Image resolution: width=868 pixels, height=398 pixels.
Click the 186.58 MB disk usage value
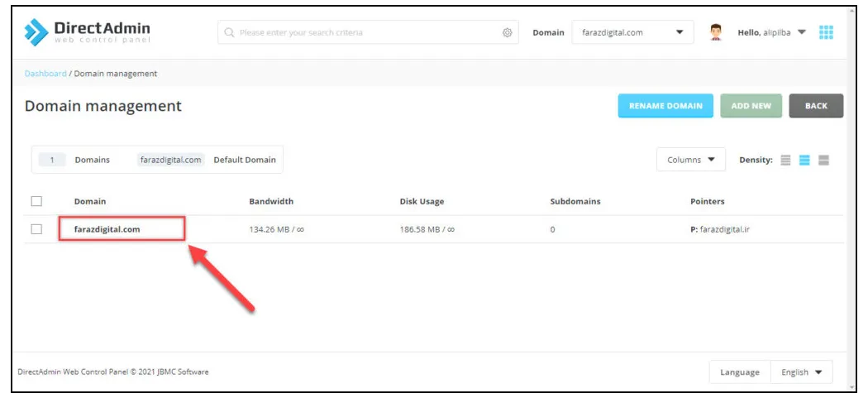[427, 229]
